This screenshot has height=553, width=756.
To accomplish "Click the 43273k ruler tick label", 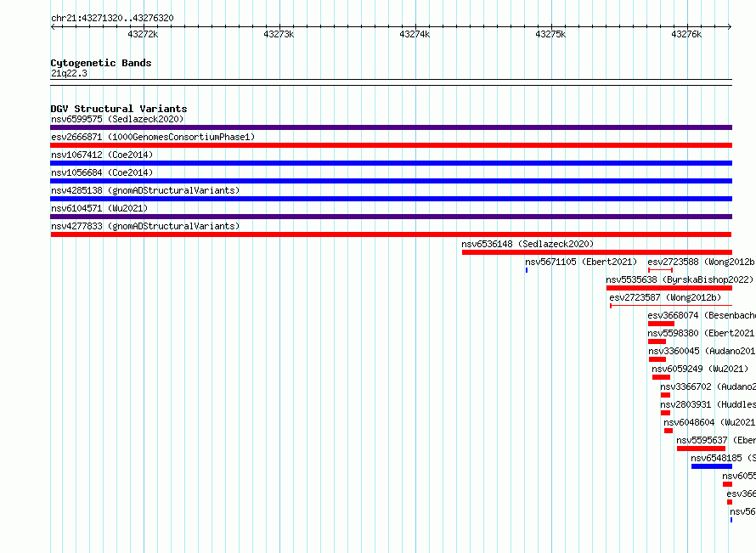I will (x=279, y=34).
